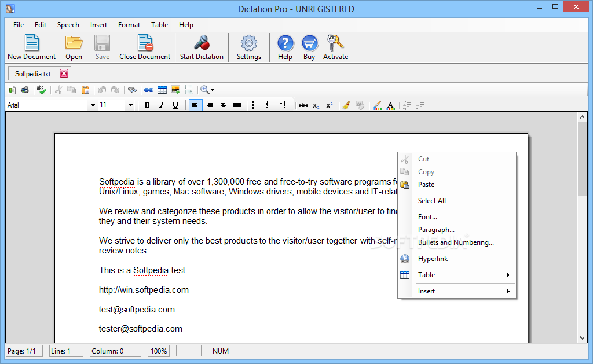Click the paintbrush highlight color icon

click(377, 105)
